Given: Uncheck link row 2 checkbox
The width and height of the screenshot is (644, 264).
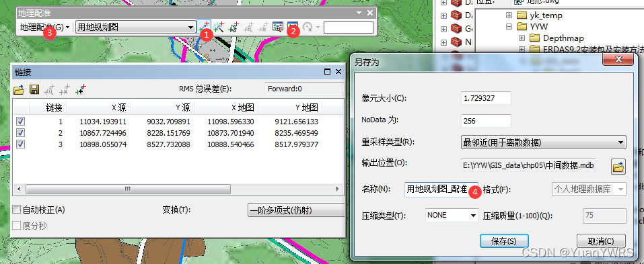Looking at the screenshot, I should click(20, 133).
